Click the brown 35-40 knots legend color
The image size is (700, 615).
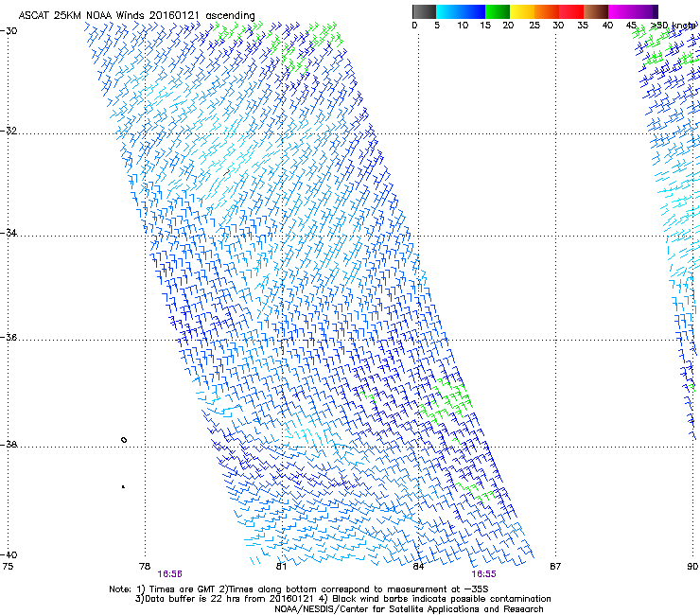[596, 11]
